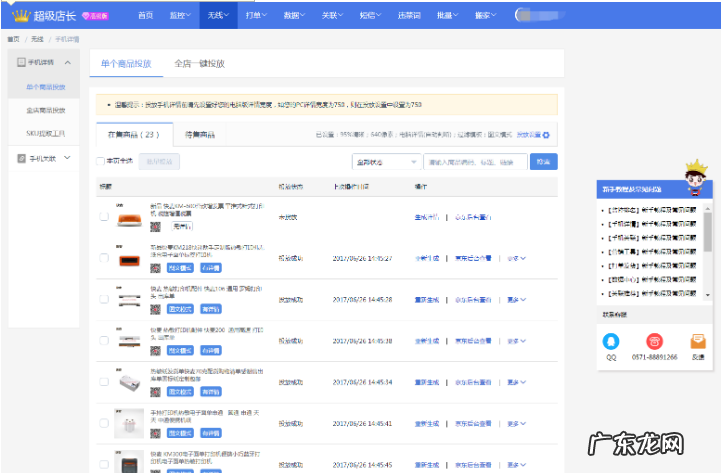Expand the 搬家 navigation dropdown
This screenshot has height=473, width=722.
[485, 15]
